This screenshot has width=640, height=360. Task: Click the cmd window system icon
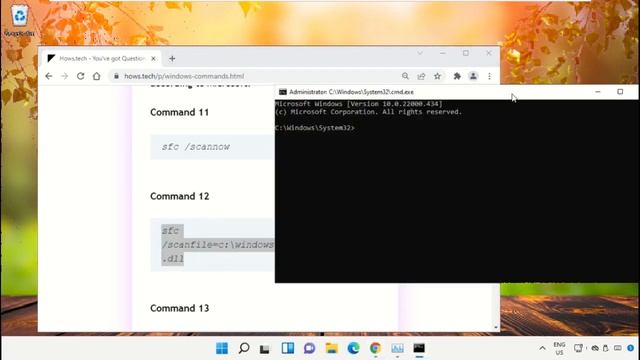[x=282, y=92]
